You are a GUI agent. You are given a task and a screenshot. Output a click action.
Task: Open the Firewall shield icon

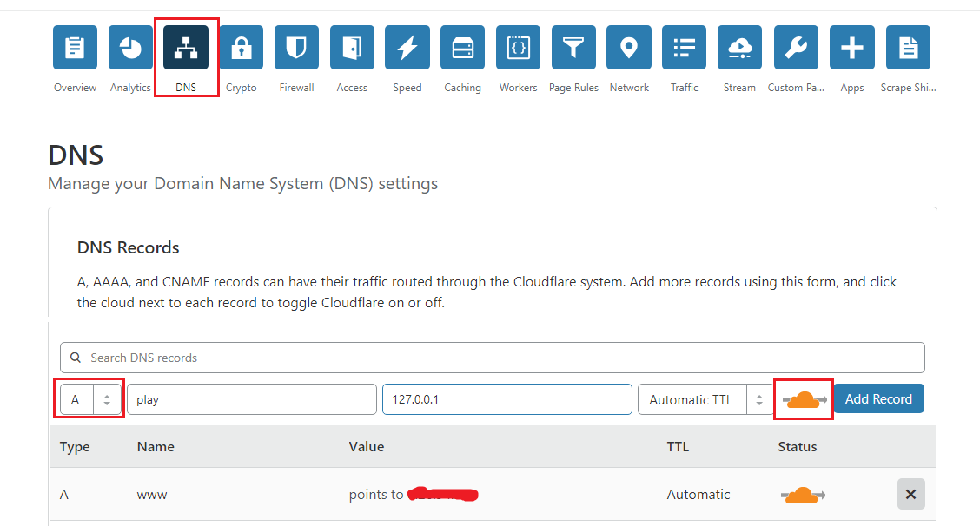click(x=296, y=48)
